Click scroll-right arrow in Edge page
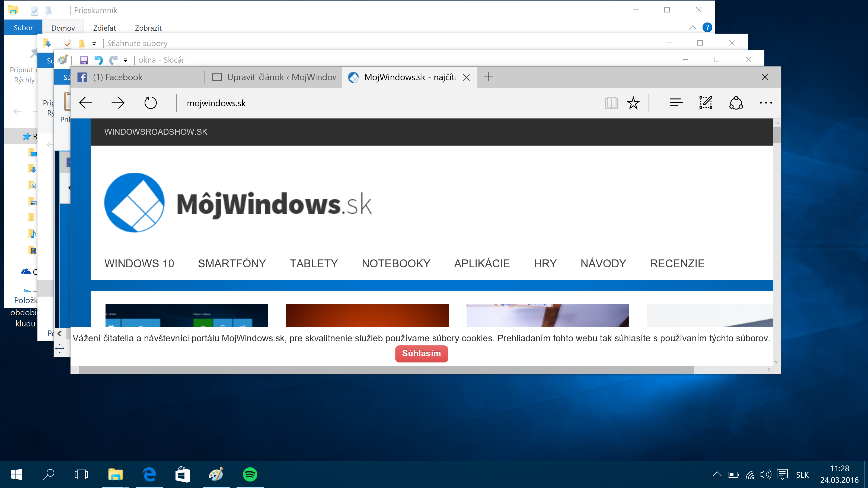 pyautogui.click(x=769, y=370)
